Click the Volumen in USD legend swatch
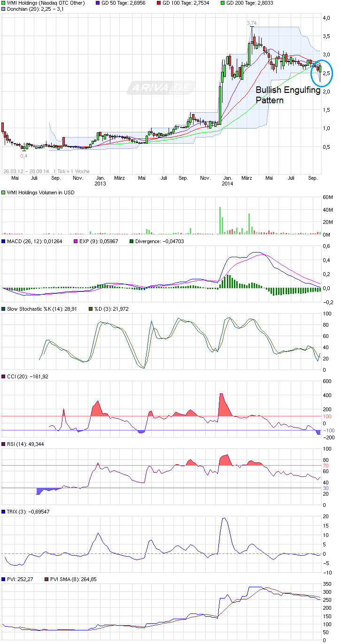This screenshot has width=341, height=644. tap(3, 192)
